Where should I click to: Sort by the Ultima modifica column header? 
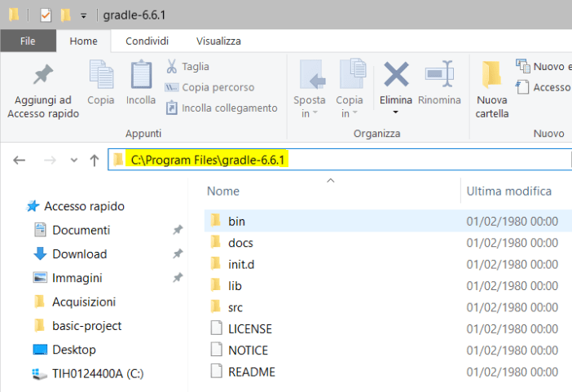tap(509, 191)
